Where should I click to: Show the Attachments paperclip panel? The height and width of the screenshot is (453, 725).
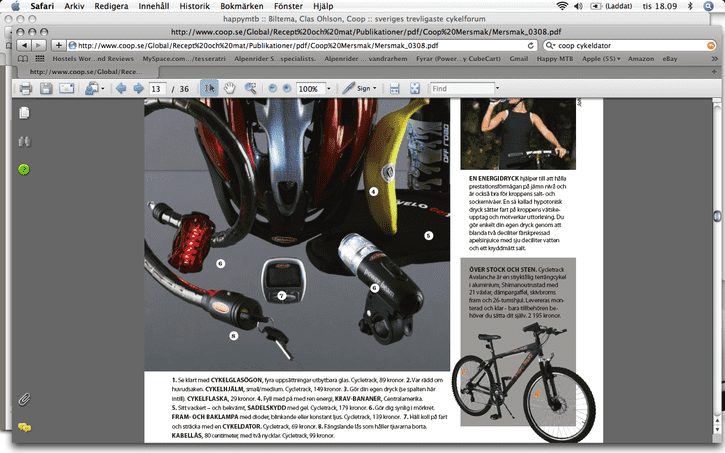(24, 399)
